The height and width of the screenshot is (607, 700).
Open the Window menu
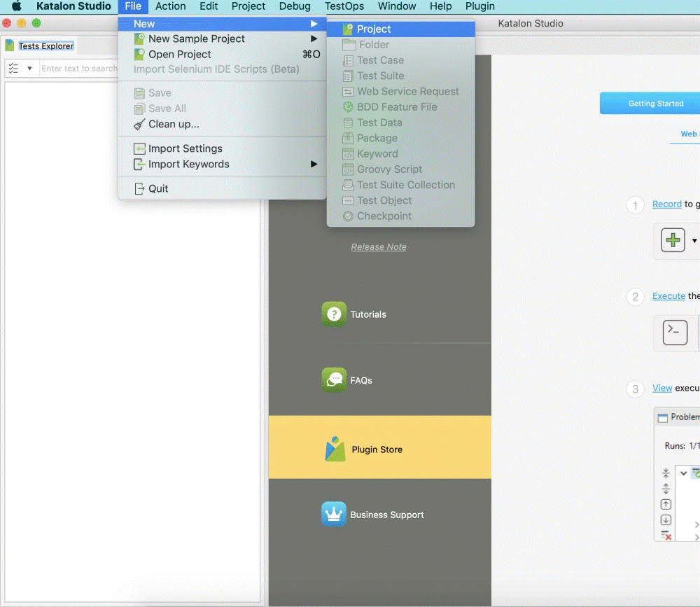pyautogui.click(x=397, y=6)
